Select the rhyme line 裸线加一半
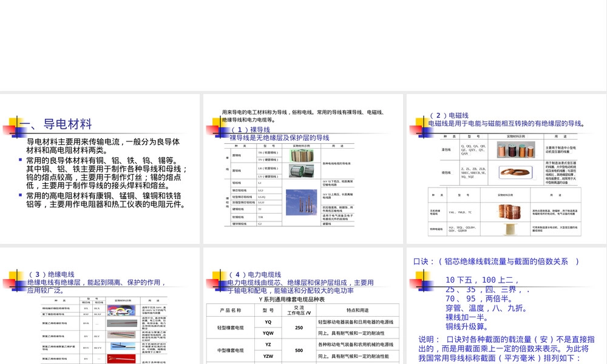The image size is (607, 364). point(467,317)
